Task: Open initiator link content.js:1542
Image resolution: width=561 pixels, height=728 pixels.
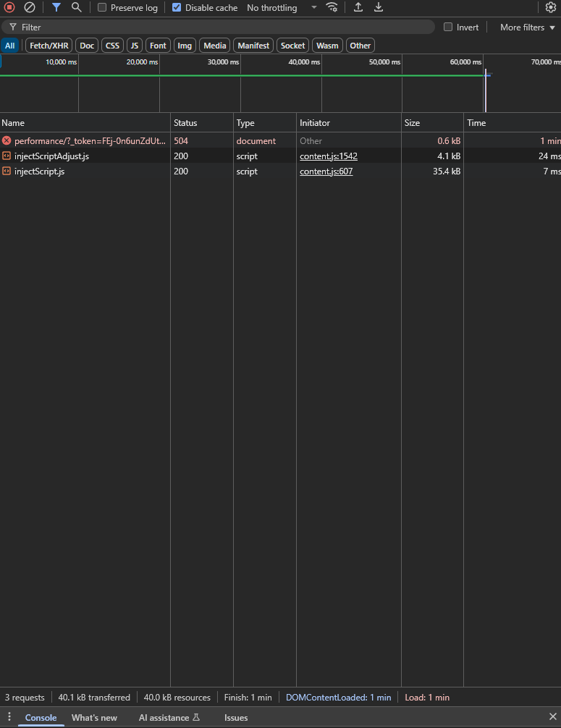Action: pos(329,156)
